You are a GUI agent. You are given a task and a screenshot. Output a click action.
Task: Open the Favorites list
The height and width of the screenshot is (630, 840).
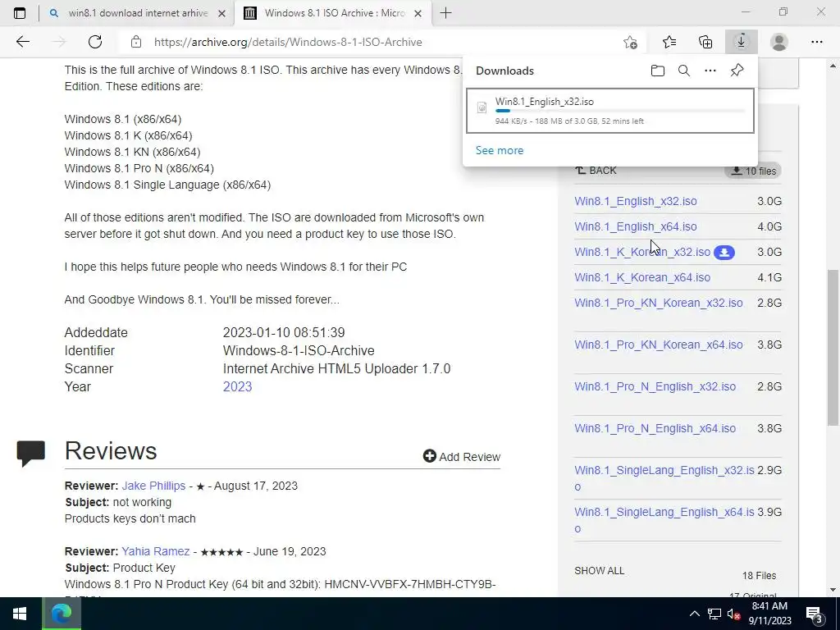coord(669,42)
